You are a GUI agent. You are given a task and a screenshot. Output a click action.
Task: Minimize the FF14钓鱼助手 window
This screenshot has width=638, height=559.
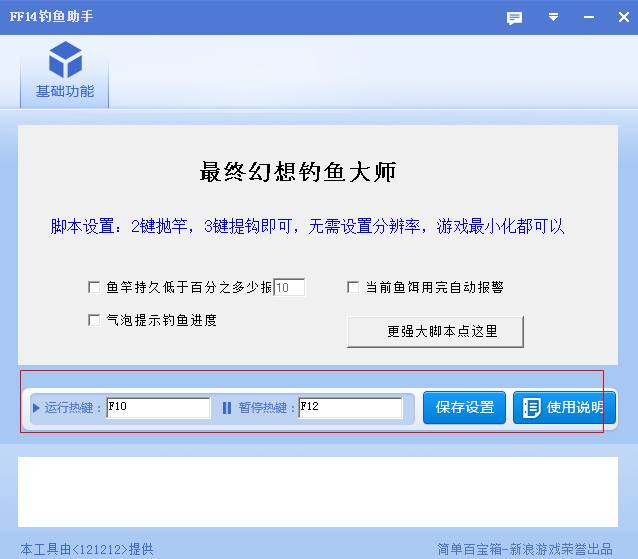point(589,17)
